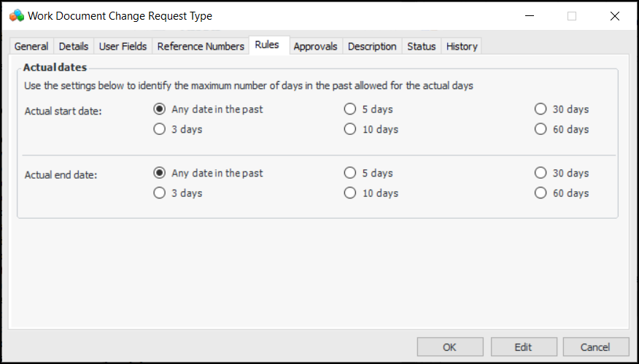
Task: Choose 5 days for Actual start date
Action: tap(350, 109)
